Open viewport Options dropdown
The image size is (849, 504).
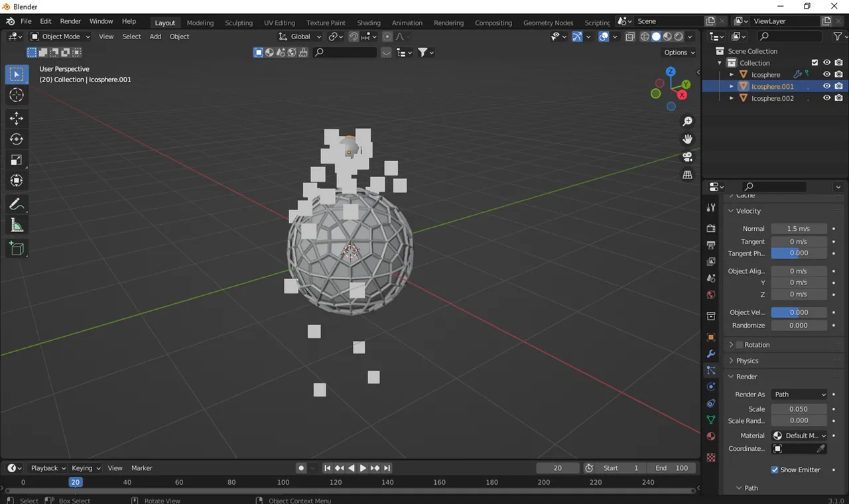tap(679, 52)
